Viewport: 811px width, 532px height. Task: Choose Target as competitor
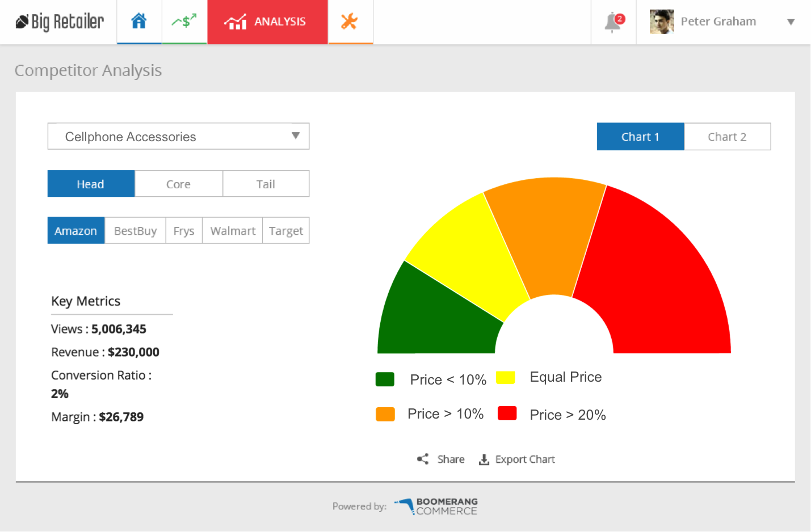click(286, 230)
